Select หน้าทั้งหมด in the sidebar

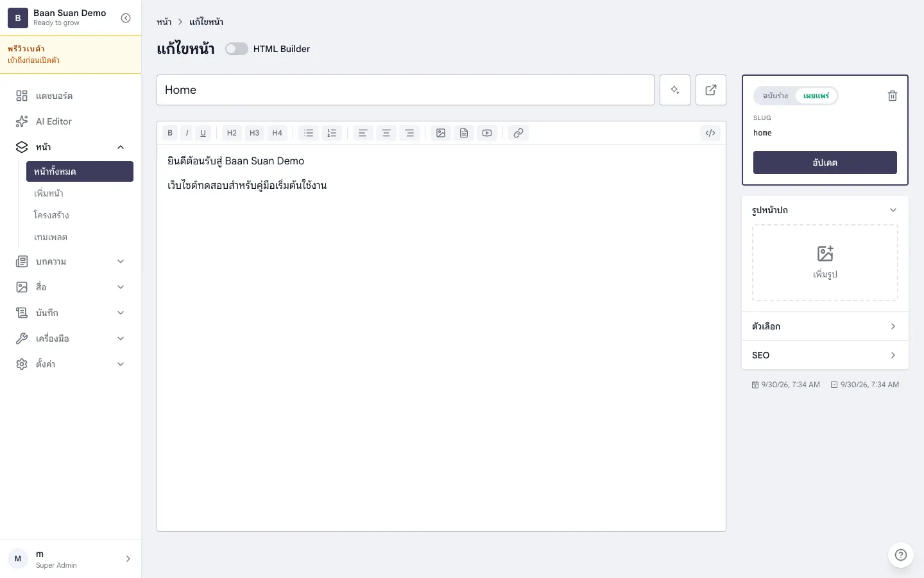(80, 171)
